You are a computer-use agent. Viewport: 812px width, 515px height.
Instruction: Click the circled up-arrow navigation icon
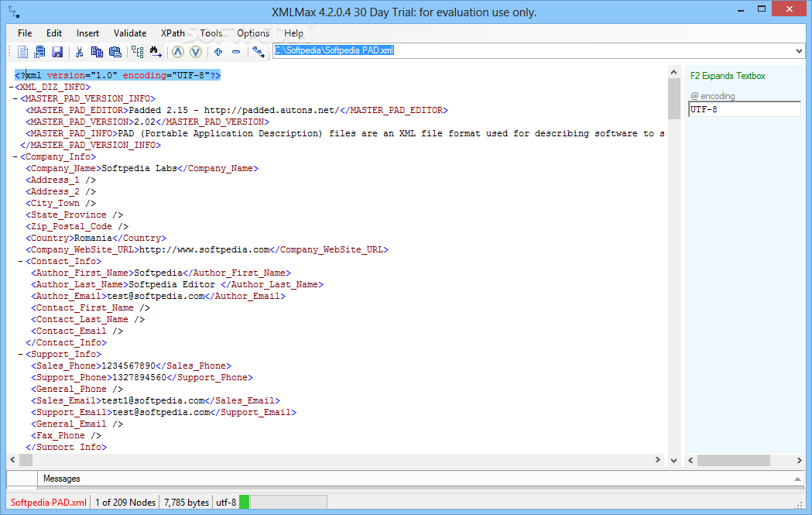[x=178, y=52]
